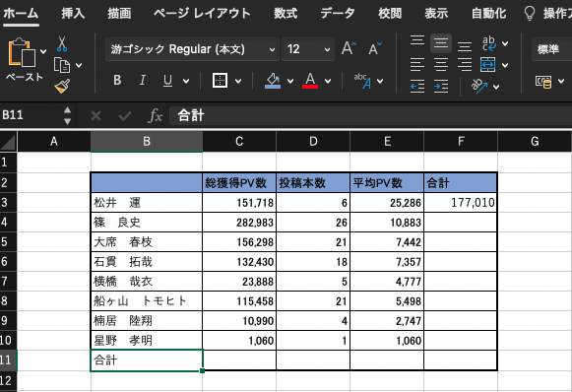Open the font size 12 dropdown
Viewport: 572px width, 392px height.
coord(308,49)
